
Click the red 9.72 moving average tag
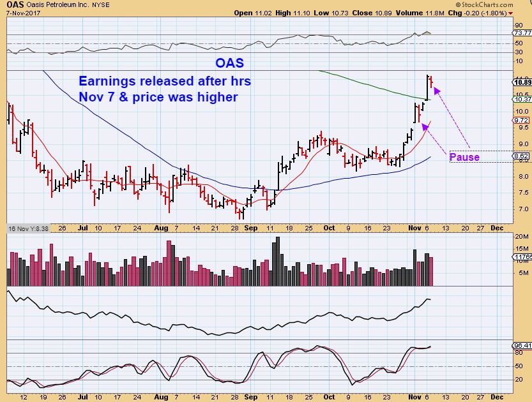tap(521, 121)
